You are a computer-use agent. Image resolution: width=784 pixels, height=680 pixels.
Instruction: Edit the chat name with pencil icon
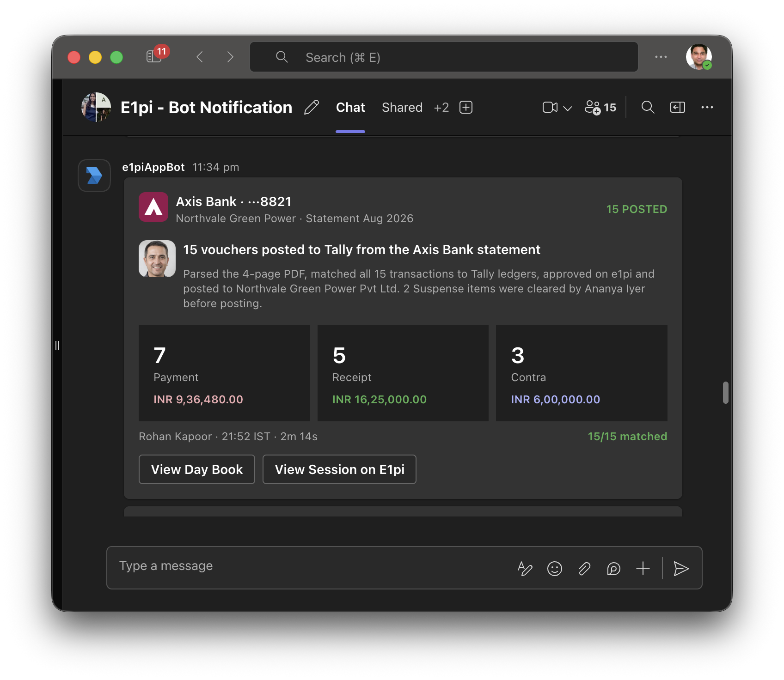pos(312,107)
